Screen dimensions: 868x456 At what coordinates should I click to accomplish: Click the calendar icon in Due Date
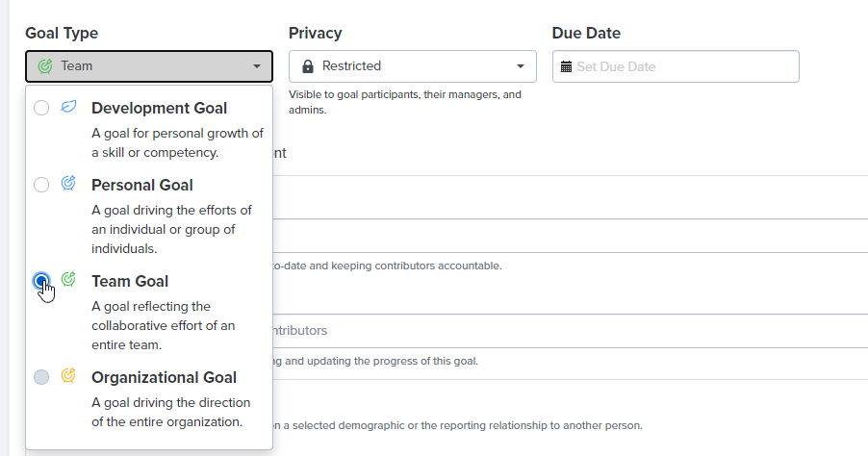(x=566, y=67)
